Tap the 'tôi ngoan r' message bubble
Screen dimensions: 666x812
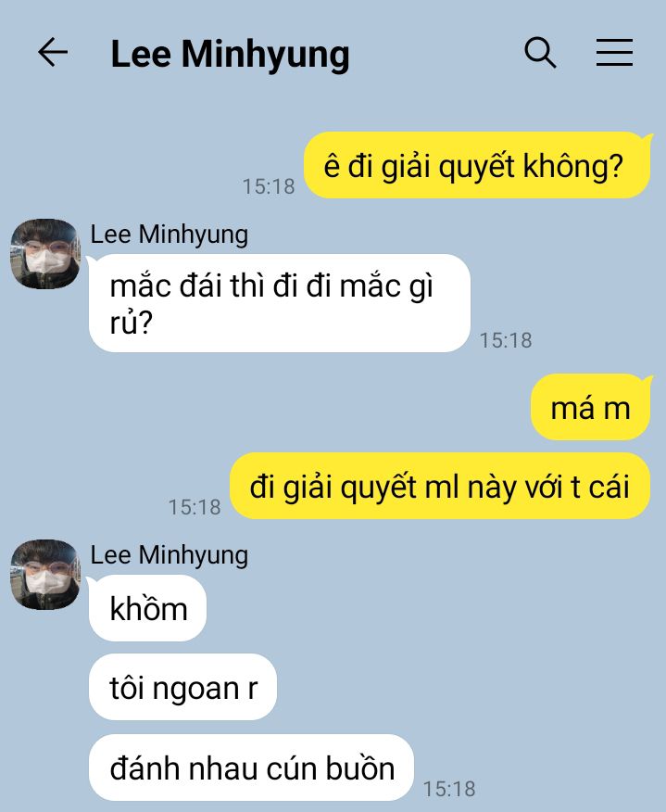tap(183, 687)
